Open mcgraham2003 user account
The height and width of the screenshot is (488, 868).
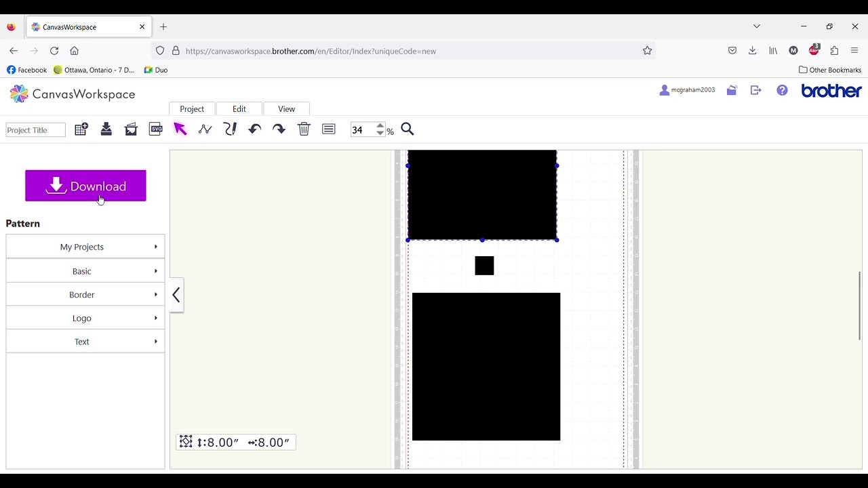coord(687,89)
